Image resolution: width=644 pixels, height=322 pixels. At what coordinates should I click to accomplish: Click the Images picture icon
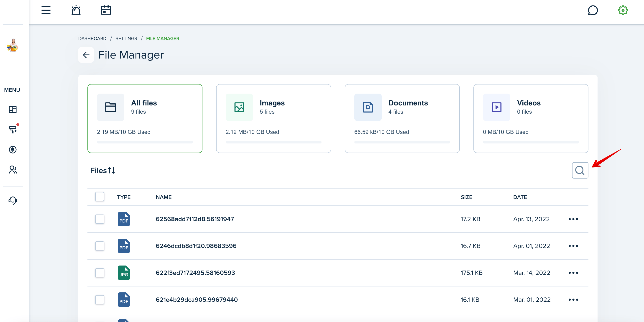tap(239, 107)
